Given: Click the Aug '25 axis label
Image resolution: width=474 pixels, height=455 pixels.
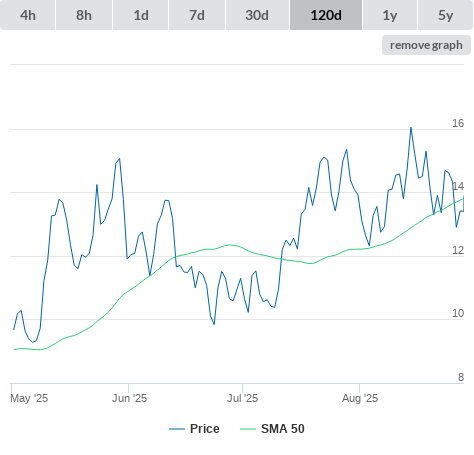Looking at the screenshot, I should point(360,398).
